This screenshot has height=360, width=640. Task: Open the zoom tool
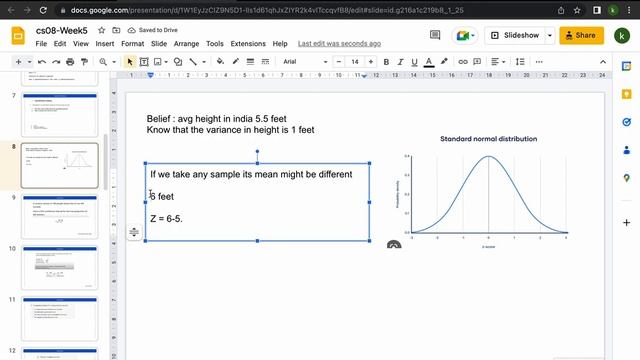[103, 62]
